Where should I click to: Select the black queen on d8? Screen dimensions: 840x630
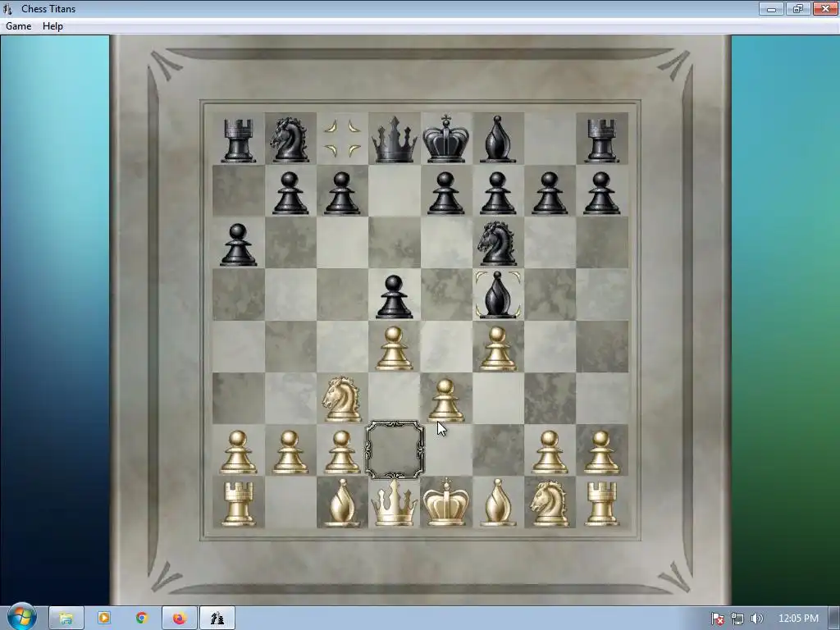[395, 139]
